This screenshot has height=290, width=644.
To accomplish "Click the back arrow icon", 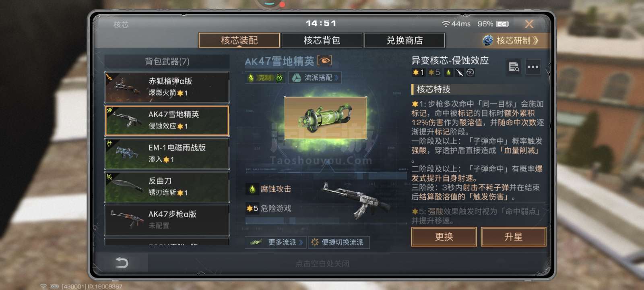I will pos(122,263).
